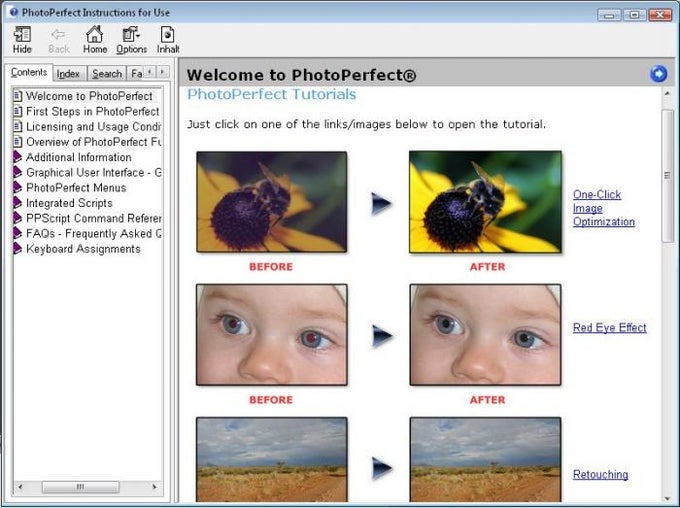Click the tab strip right scroll arrow

[x=163, y=72]
